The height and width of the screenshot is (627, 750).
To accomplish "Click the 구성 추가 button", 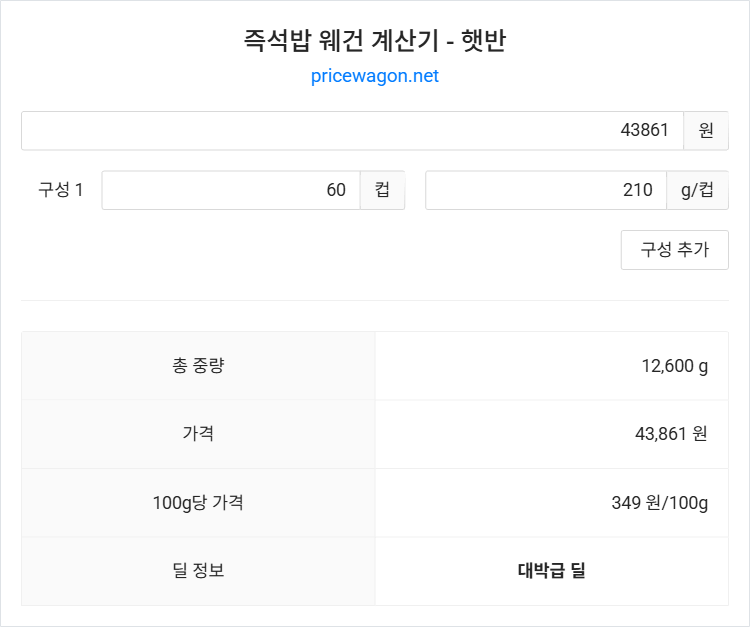I will tap(674, 250).
